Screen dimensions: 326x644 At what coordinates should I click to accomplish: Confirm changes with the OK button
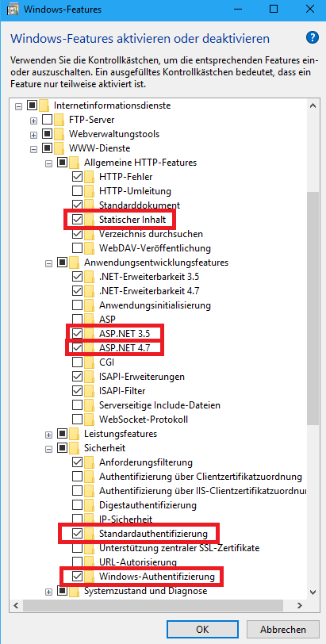[202, 629]
